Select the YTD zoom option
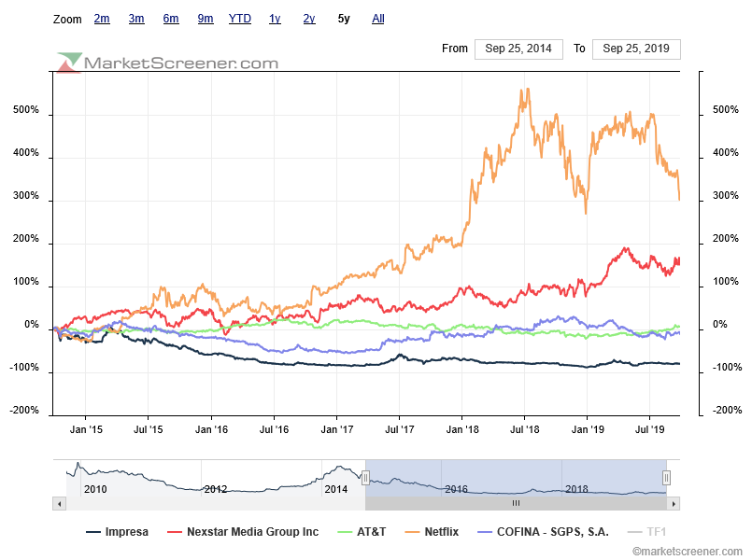 coord(240,19)
